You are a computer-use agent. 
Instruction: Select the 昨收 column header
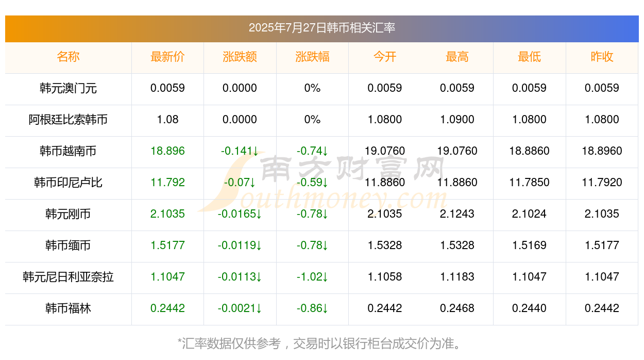click(x=602, y=57)
